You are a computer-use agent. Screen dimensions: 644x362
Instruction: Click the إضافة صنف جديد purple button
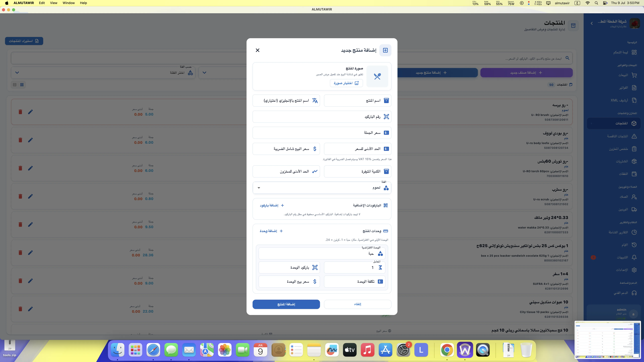coord(526,73)
